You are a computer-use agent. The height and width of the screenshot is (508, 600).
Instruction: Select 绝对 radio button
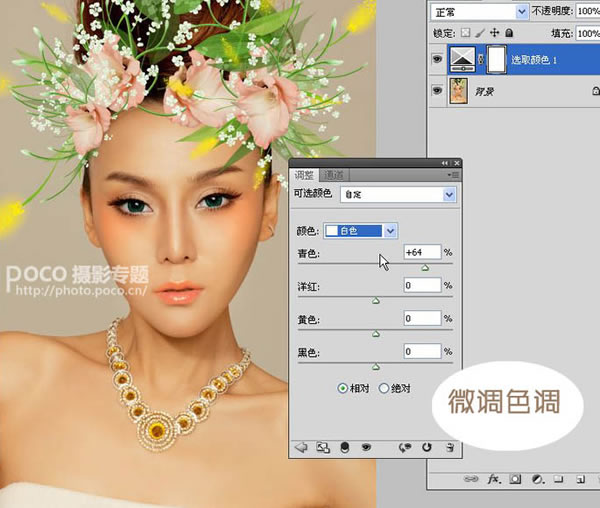tap(383, 388)
